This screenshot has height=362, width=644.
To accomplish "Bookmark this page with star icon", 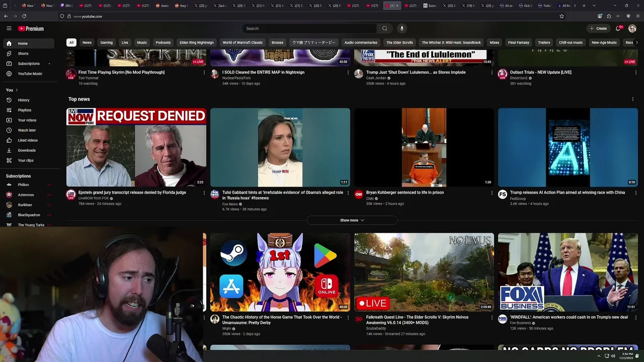I will tap(562, 16).
